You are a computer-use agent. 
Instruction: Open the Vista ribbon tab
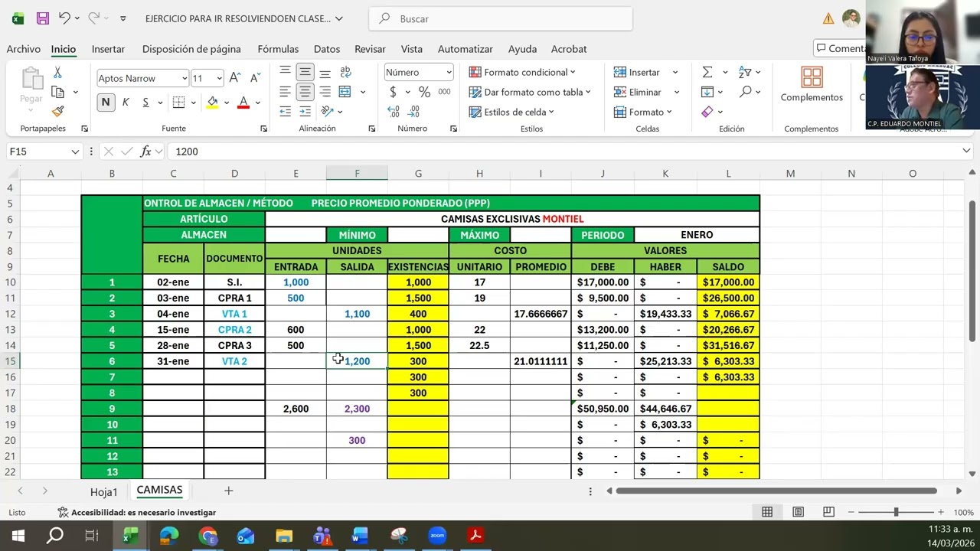pos(411,49)
